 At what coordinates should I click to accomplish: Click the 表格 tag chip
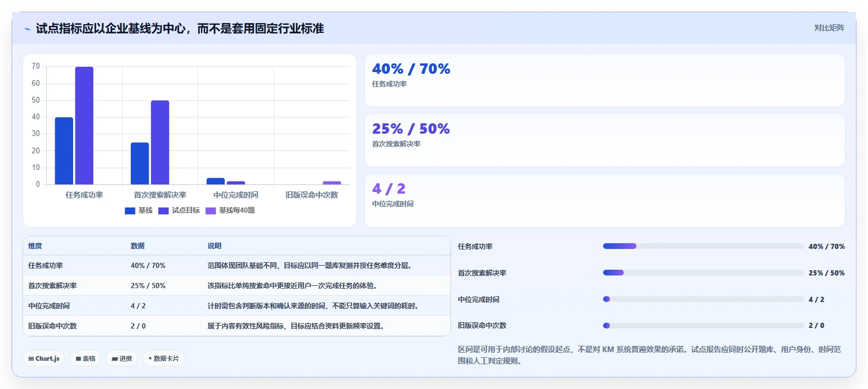(85, 358)
